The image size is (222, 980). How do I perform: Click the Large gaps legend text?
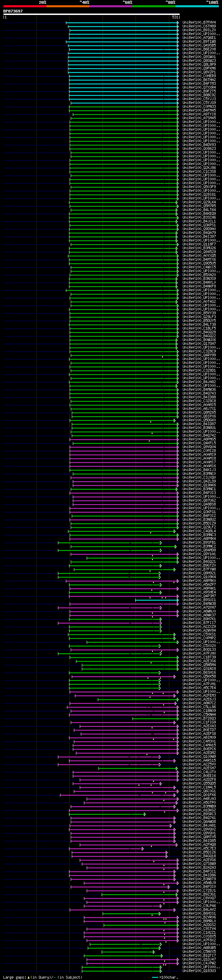pos(43,977)
